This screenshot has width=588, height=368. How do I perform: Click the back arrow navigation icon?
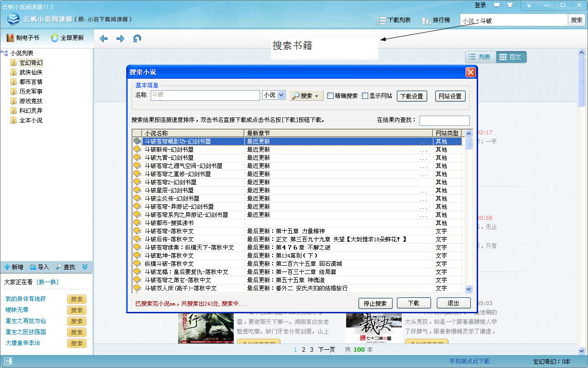pyautogui.click(x=104, y=38)
